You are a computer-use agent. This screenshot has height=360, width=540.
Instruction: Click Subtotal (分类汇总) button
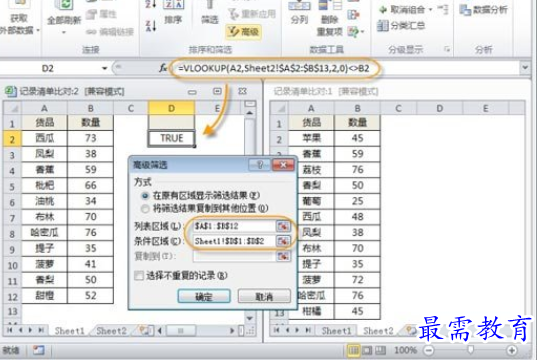401,25
